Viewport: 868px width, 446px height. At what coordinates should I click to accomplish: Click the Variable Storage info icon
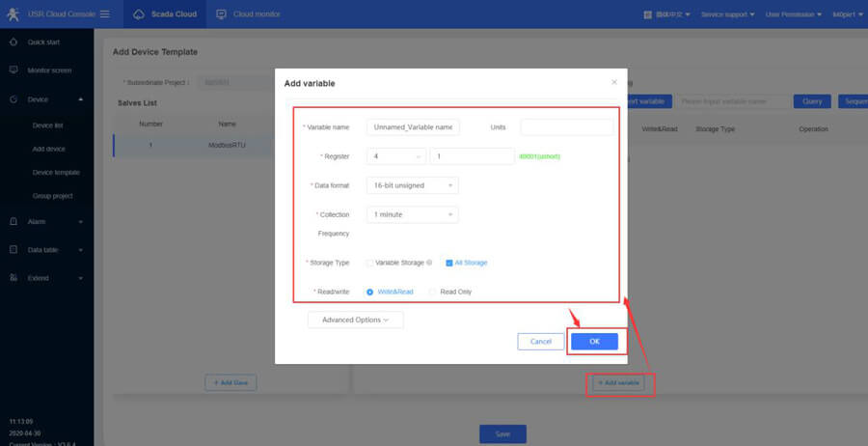pyautogui.click(x=429, y=263)
